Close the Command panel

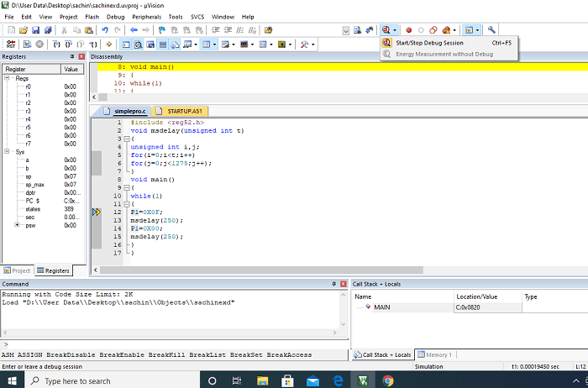343,284
